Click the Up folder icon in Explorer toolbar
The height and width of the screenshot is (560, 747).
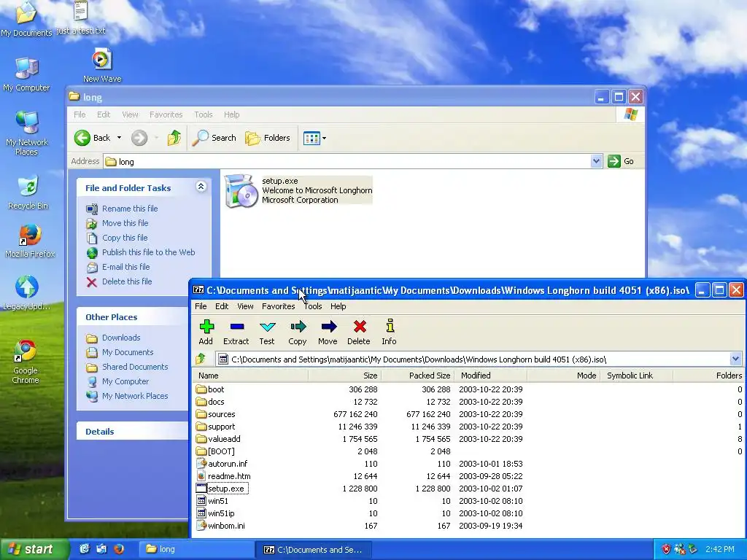[x=174, y=138]
